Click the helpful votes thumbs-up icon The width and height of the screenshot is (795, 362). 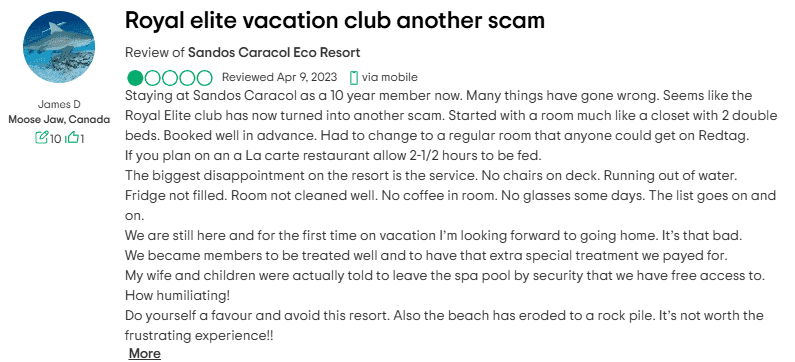[72, 137]
